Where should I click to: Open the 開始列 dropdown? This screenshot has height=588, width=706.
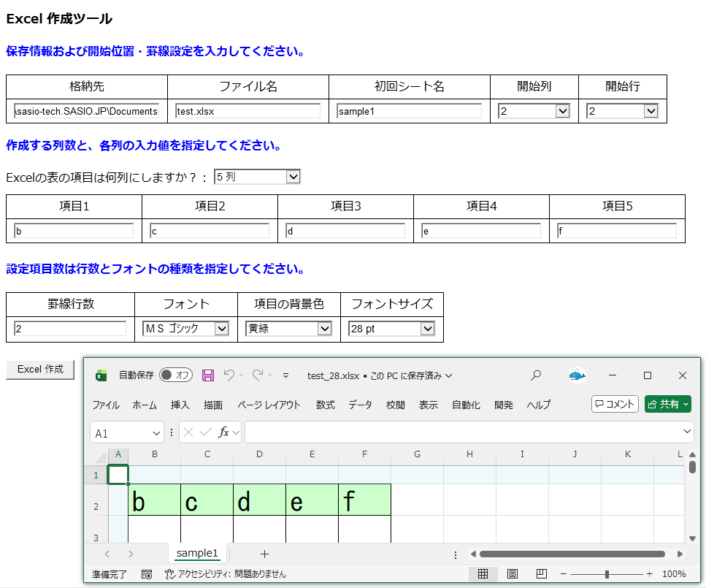pyautogui.click(x=534, y=111)
